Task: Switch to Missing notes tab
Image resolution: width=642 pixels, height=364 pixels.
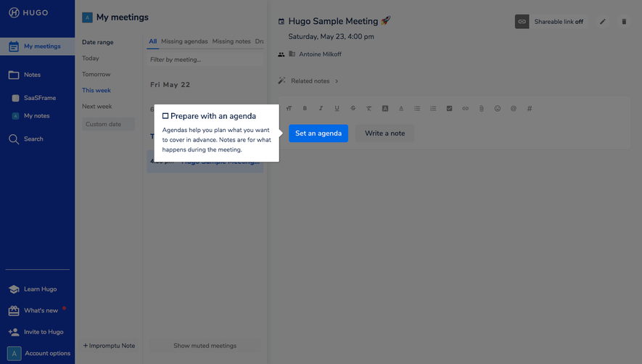Action: tap(231, 41)
